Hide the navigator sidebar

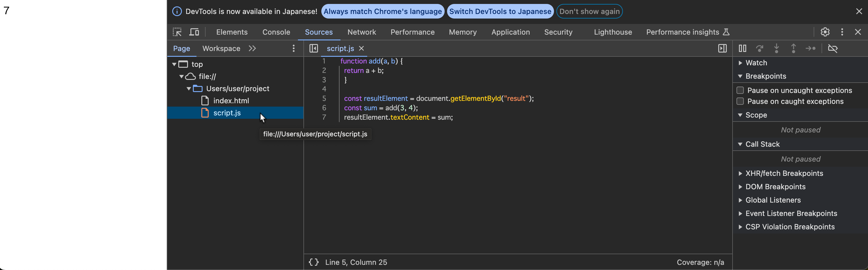tap(313, 49)
